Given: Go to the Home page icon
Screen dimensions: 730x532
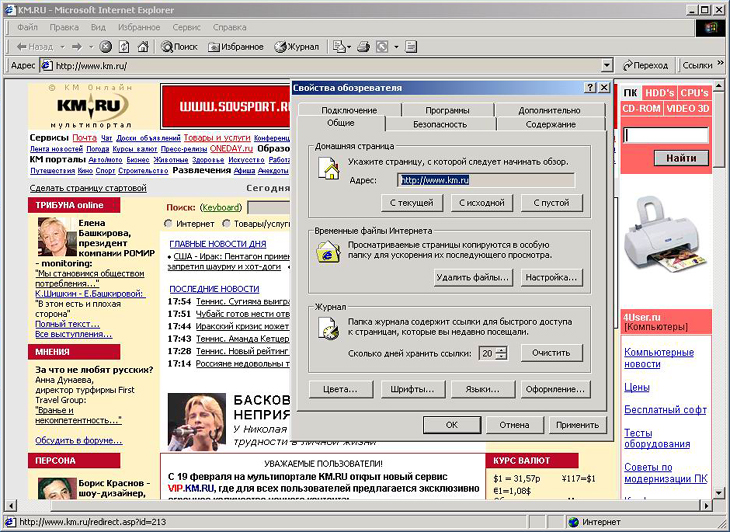Looking at the screenshot, I should coord(142,46).
